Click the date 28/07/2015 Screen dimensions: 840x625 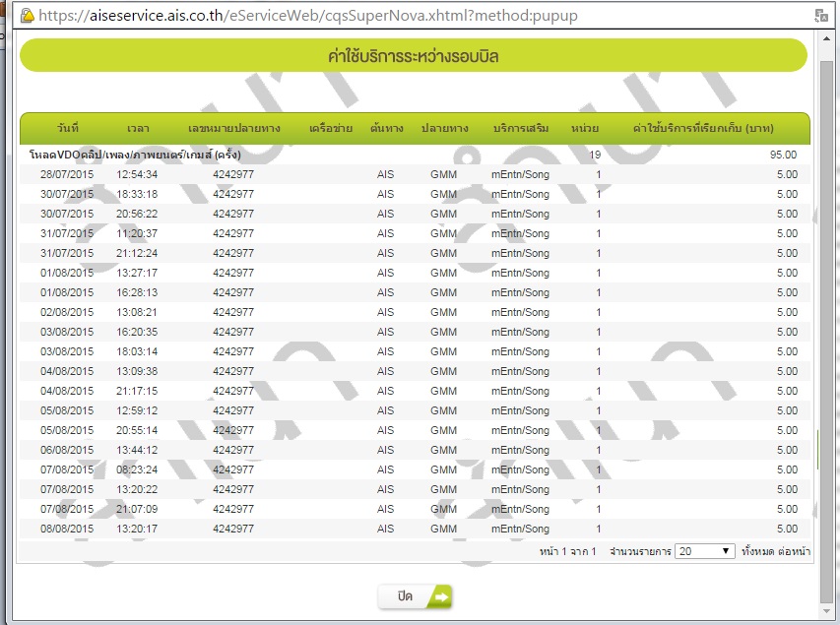[x=66, y=174]
